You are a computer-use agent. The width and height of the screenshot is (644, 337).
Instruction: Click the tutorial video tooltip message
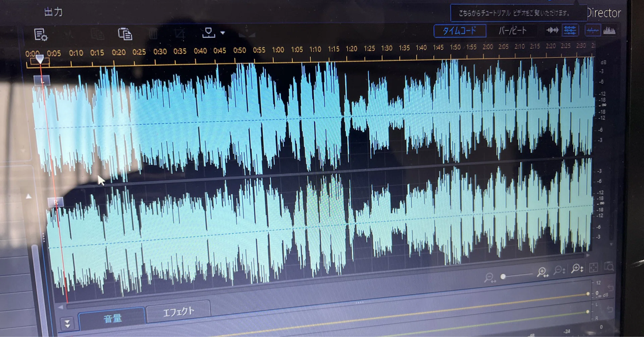tap(518, 13)
